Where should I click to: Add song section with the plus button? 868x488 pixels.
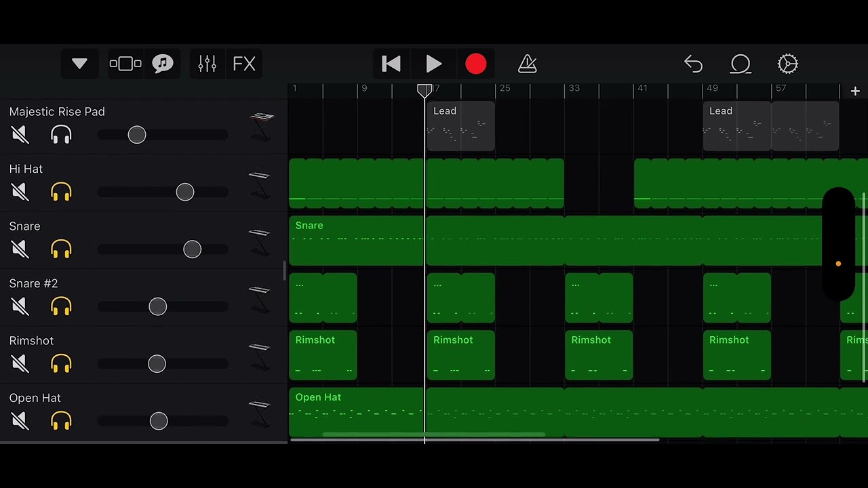click(855, 91)
